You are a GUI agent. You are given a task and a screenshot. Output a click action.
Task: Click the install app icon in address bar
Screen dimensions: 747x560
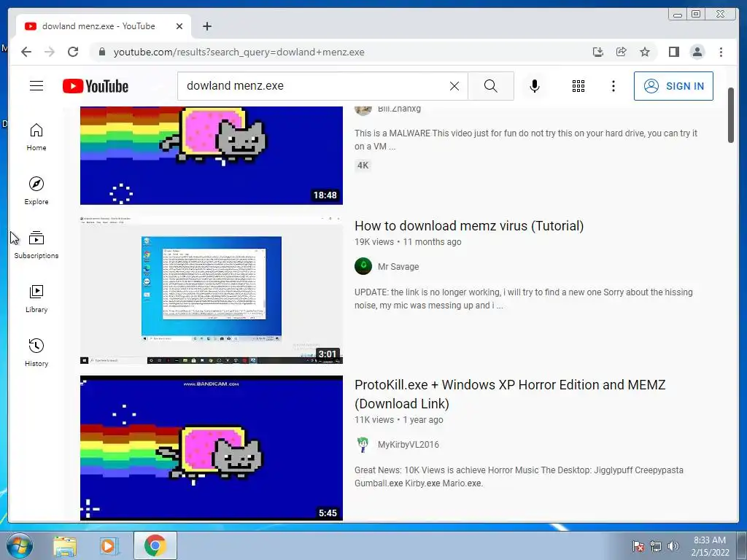tap(598, 52)
